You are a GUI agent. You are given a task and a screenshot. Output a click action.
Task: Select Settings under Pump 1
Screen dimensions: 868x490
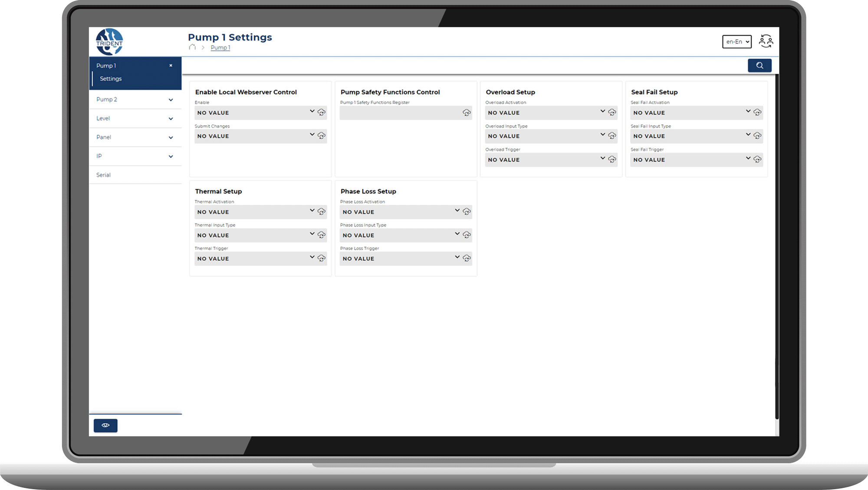[111, 79]
